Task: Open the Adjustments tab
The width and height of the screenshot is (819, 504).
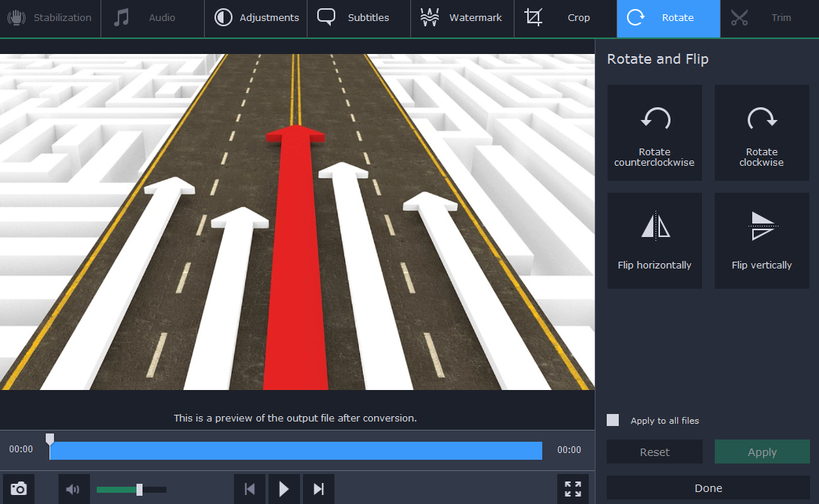Action: tap(256, 18)
